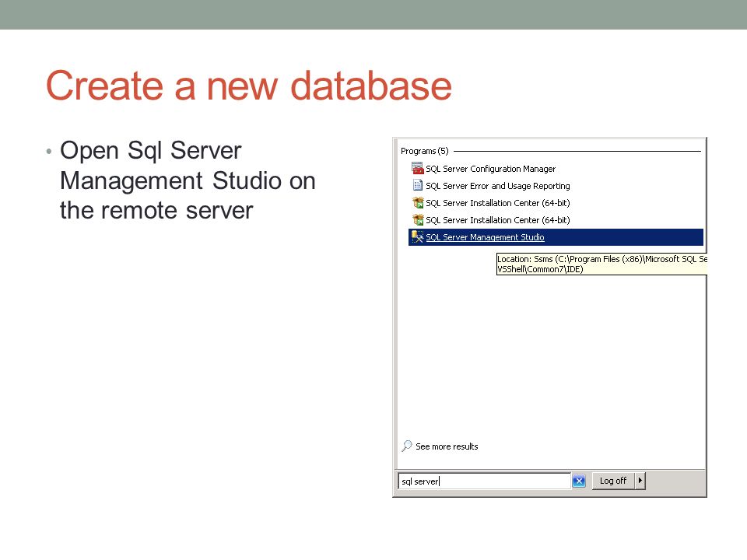
Task: Click the magnifier icon beside See more results
Action: (407, 446)
